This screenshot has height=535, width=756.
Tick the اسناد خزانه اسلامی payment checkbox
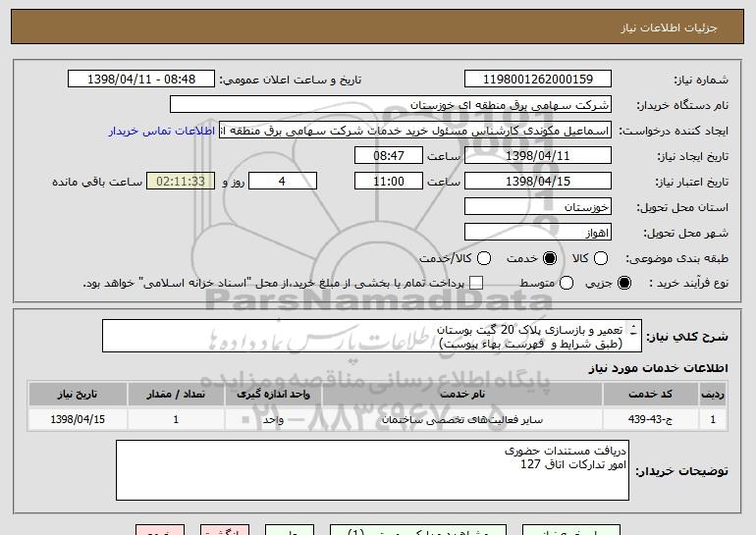pyautogui.click(x=476, y=283)
